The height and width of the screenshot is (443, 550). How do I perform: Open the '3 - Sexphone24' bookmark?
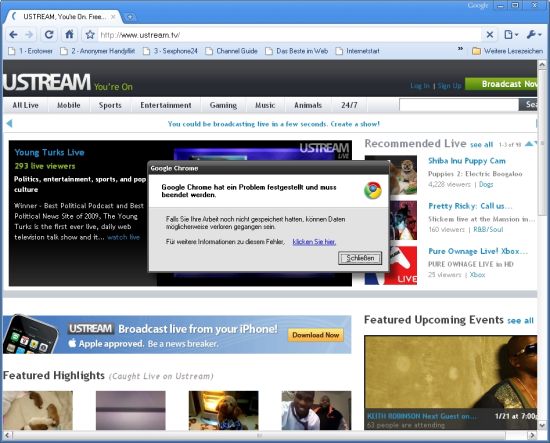(x=170, y=51)
